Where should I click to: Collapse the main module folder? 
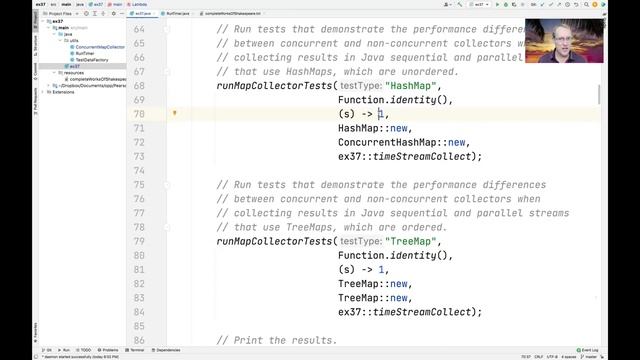point(49,28)
